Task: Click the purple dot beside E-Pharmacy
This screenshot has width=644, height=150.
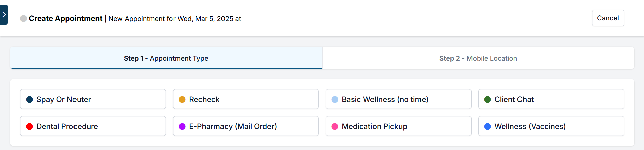Action: point(182,126)
